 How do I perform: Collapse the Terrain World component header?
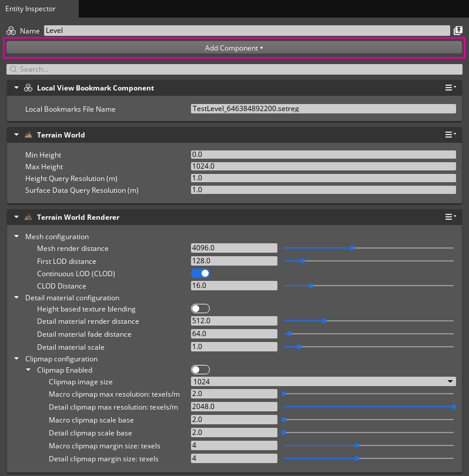16,135
